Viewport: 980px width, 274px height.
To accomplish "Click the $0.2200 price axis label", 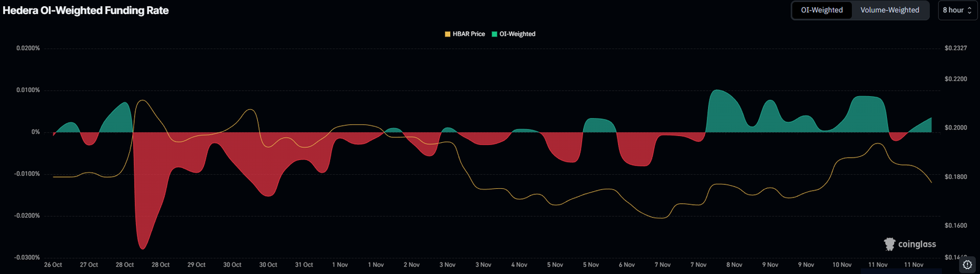I will 956,80.
